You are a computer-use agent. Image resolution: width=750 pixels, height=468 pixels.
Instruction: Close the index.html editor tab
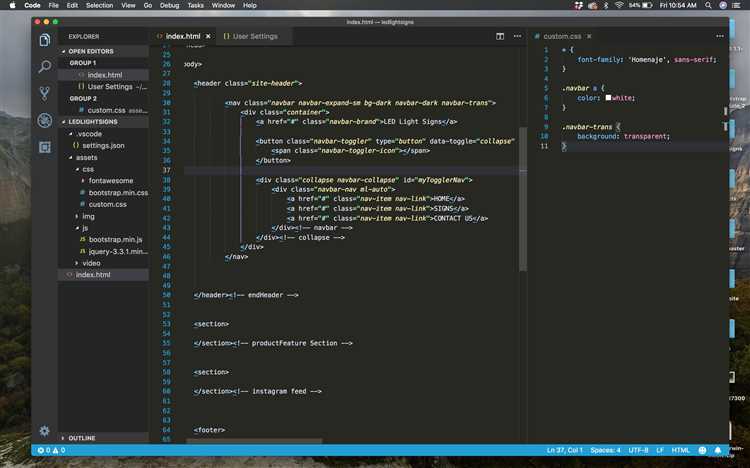pyautogui.click(x=209, y=36)
